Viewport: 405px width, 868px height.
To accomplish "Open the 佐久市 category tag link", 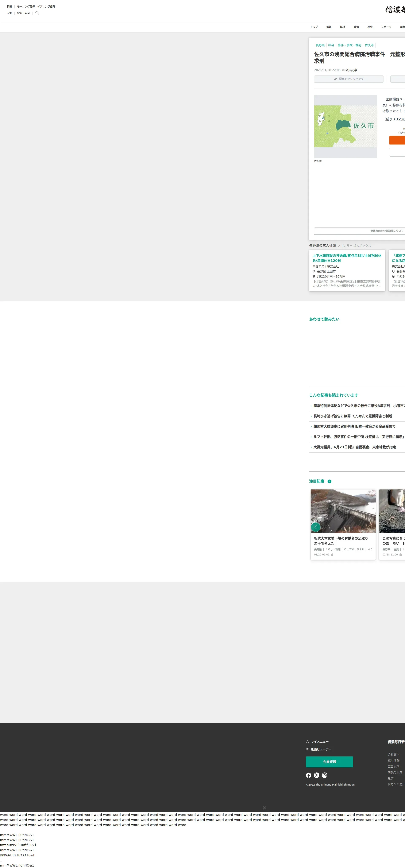I will coord(369,45).
